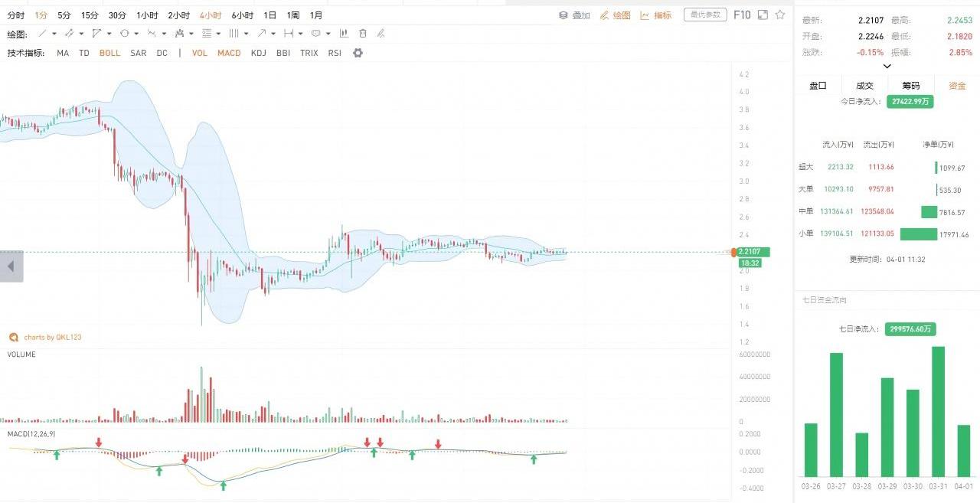980x503 pixels.
Task: Click the left arrow chart scroll handle
Action: point(11,266)
